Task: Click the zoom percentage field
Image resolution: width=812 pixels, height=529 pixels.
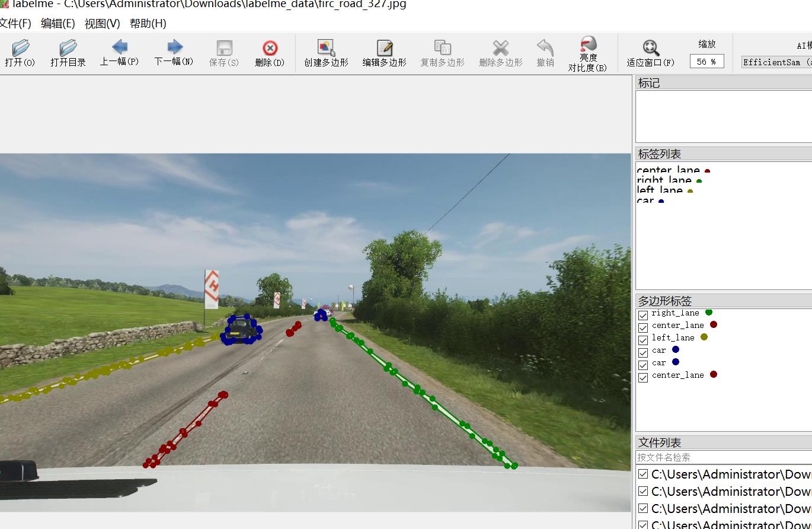Action: [x=706, y=62]
